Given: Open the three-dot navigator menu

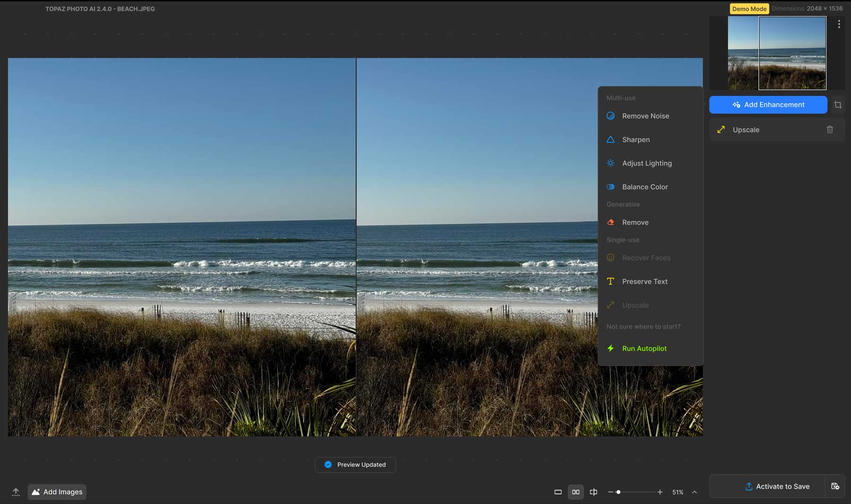Looking at the screenshot, I should [x=839, y=23].
